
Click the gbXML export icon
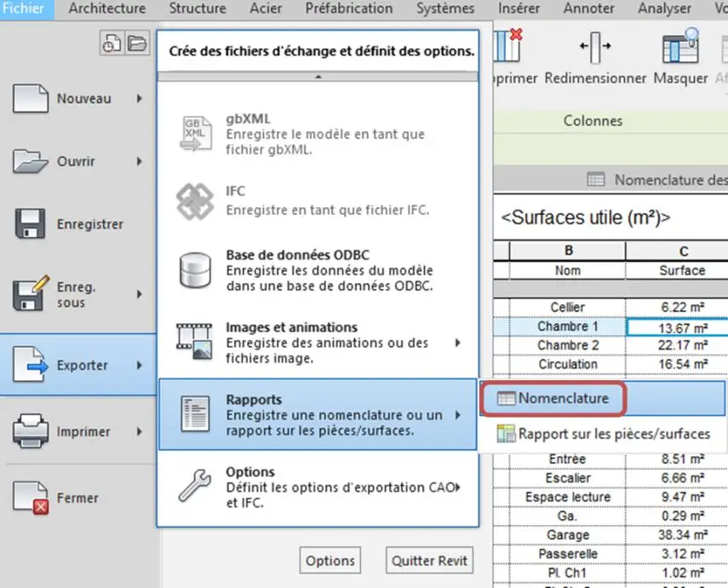click(196, 134)
